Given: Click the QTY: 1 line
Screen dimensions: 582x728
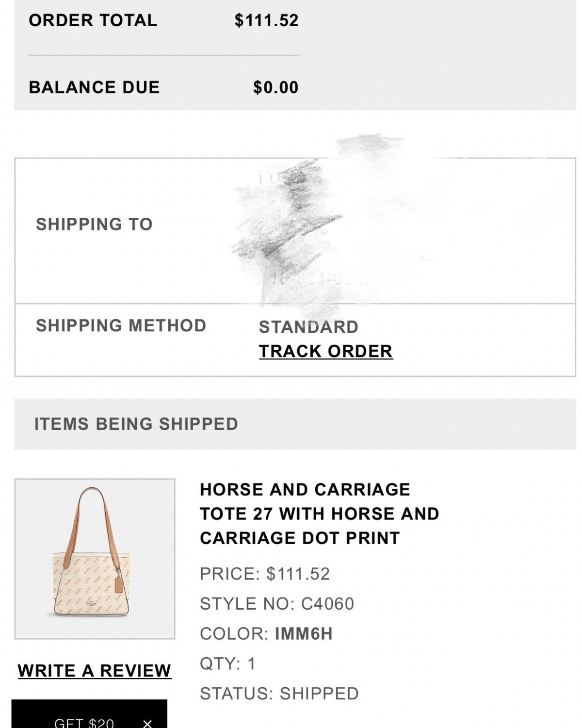Looking at the screenshot, I should click(227, 663).
